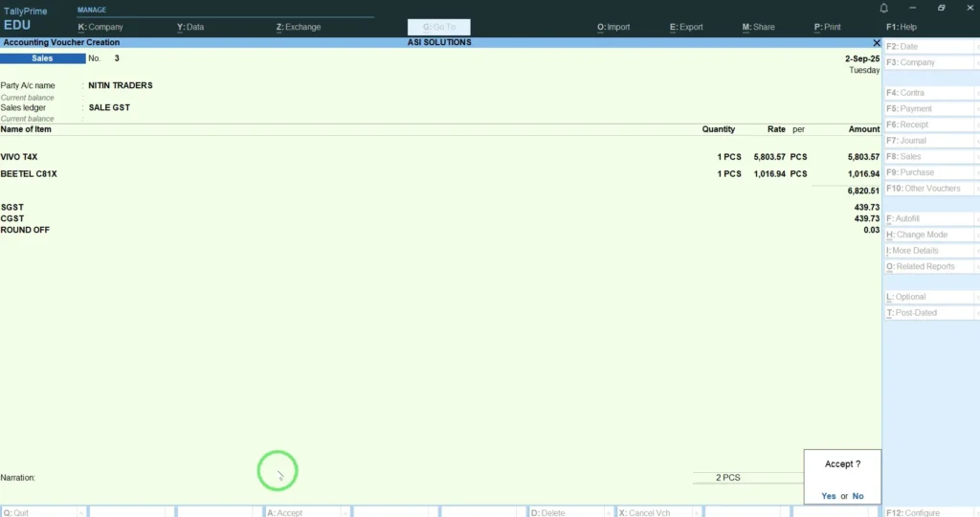This screenshot has height=517, width=980.
Task: Click the Sales voucher type label
Action: click(x=42, y=58)
